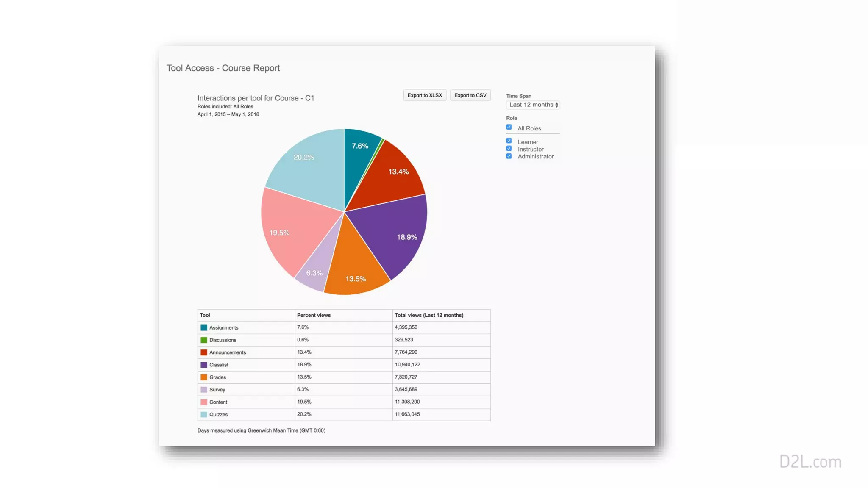Click the Assignments teal legend swatch
The image size is (868, 488).
[204, 327]
